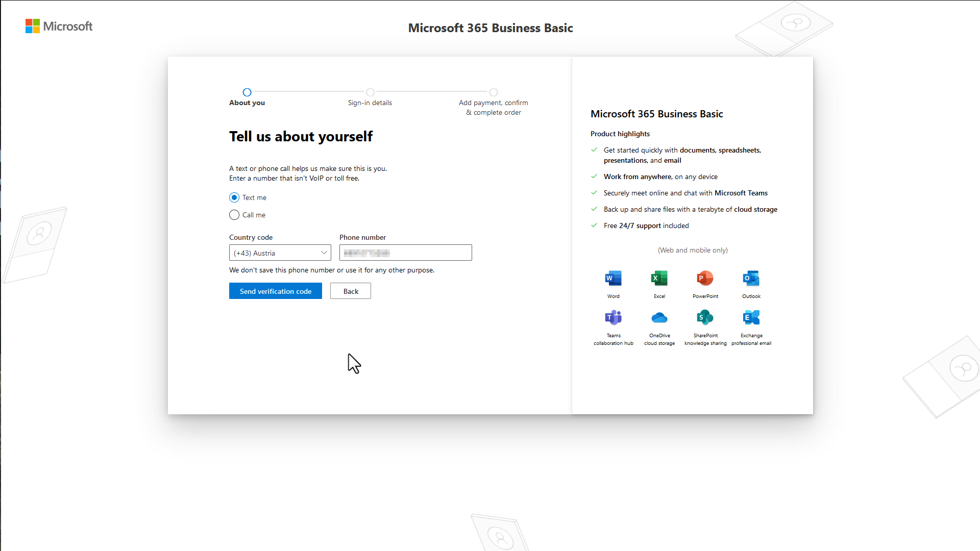Screen dimensions: 980x551
Task: Click the Outlook app icon
Action: [x=751, y=278]
